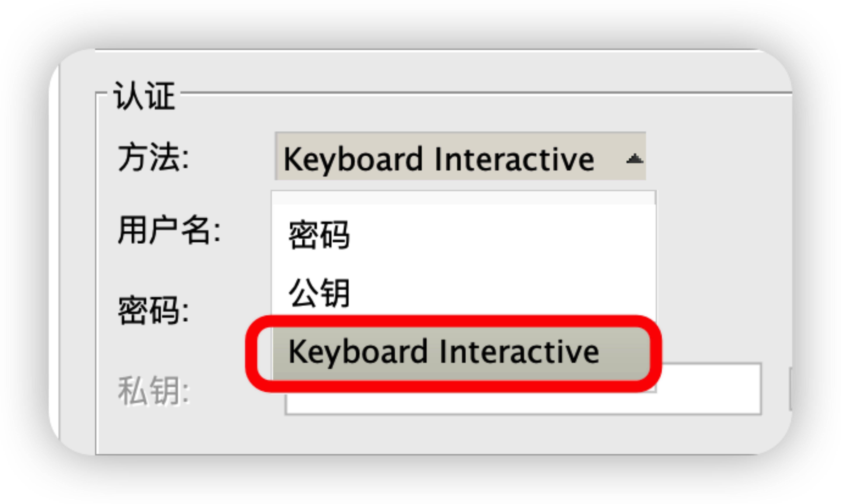
Task: Open the 方法 authentication method combo box
Action: pos(460,156)
